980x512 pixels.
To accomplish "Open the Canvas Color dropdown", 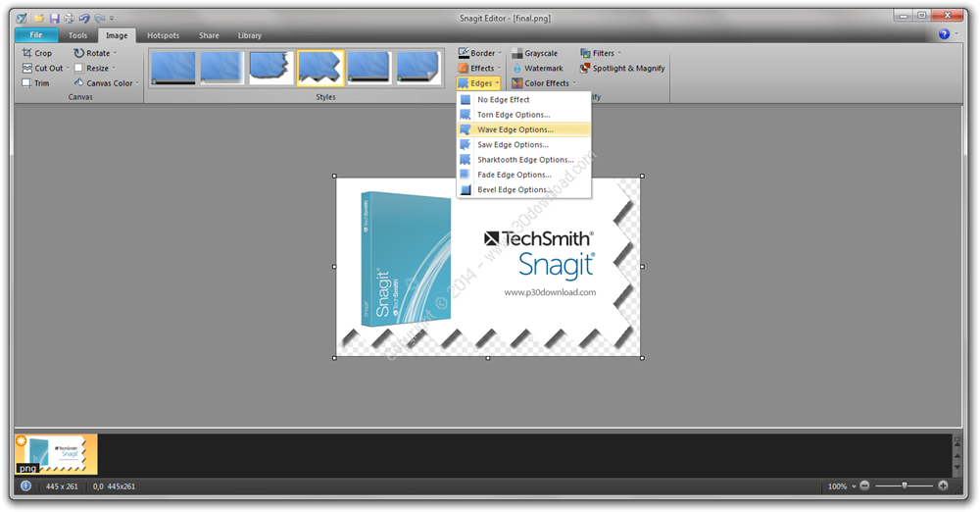I will (106, 83).
